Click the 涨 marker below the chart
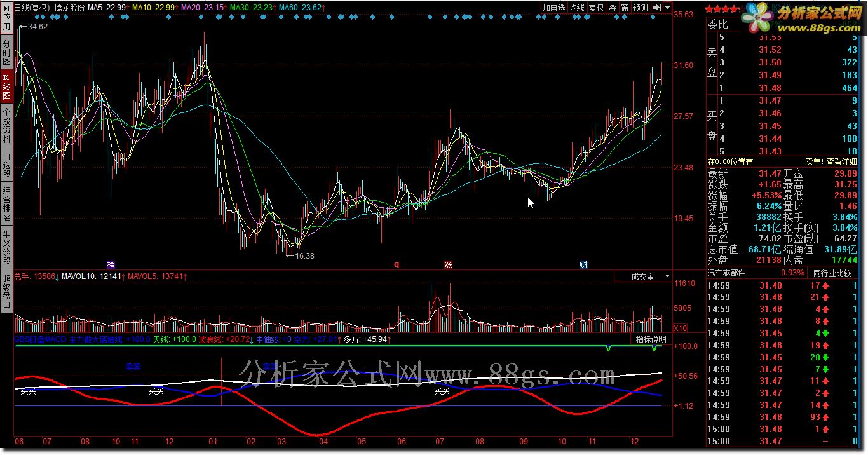Image resolution: width=868 pixels, height=455 pixels. [x=448, y=264]
